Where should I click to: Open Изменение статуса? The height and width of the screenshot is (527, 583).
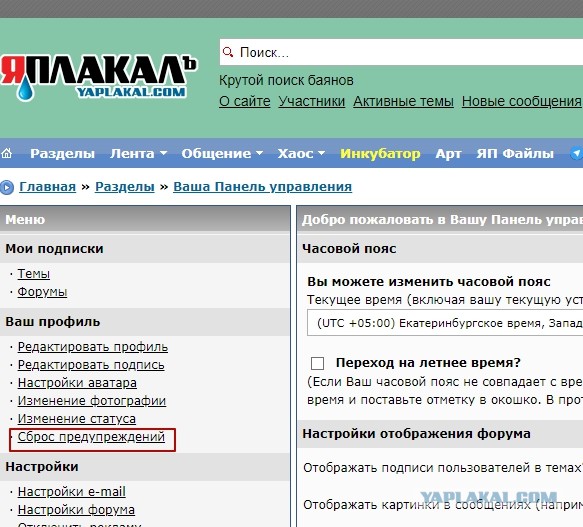click(x=77, y=419)
